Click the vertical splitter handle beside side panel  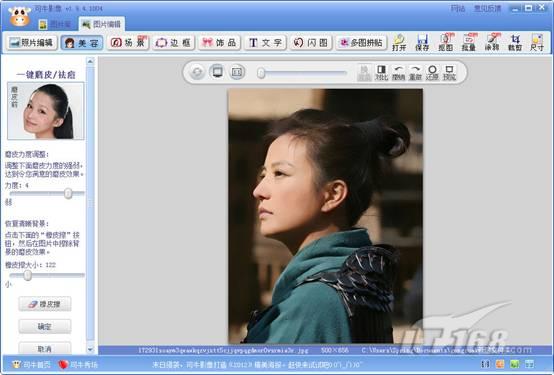tap(90, 204)
